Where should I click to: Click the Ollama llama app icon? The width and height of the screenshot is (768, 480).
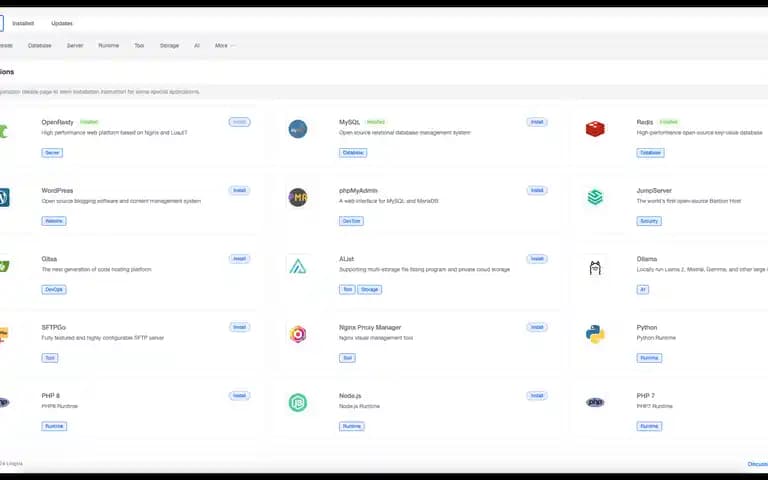pyautogui.click(x=595, y=268)
